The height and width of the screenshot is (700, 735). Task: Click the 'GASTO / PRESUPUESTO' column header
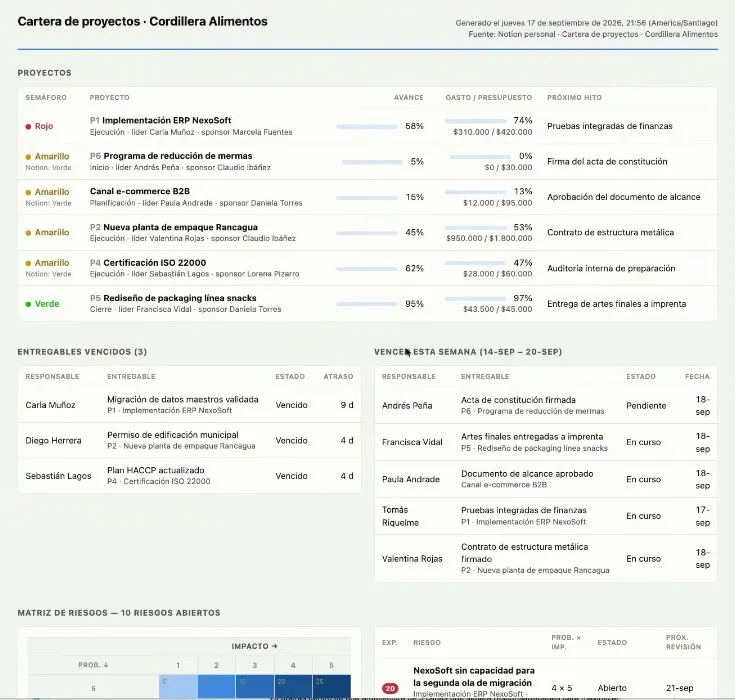[x=489, y=98]
